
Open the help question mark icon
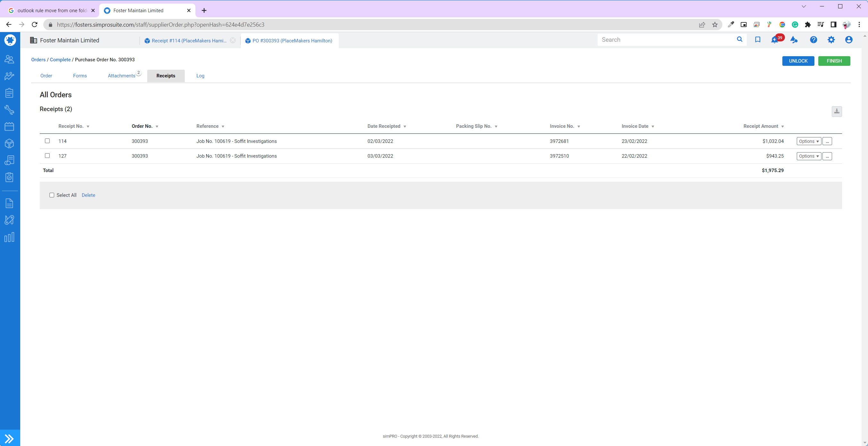[x=813, y=40]
